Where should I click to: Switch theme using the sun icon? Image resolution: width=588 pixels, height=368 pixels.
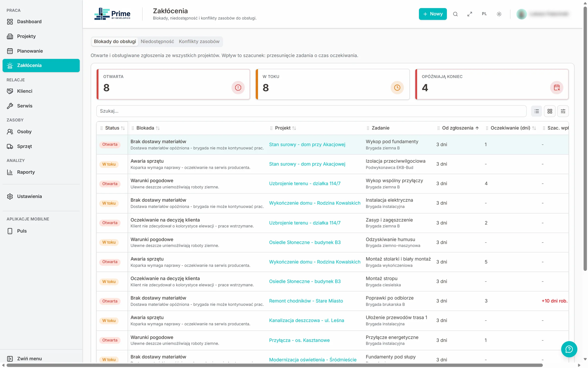click(499, 14)
